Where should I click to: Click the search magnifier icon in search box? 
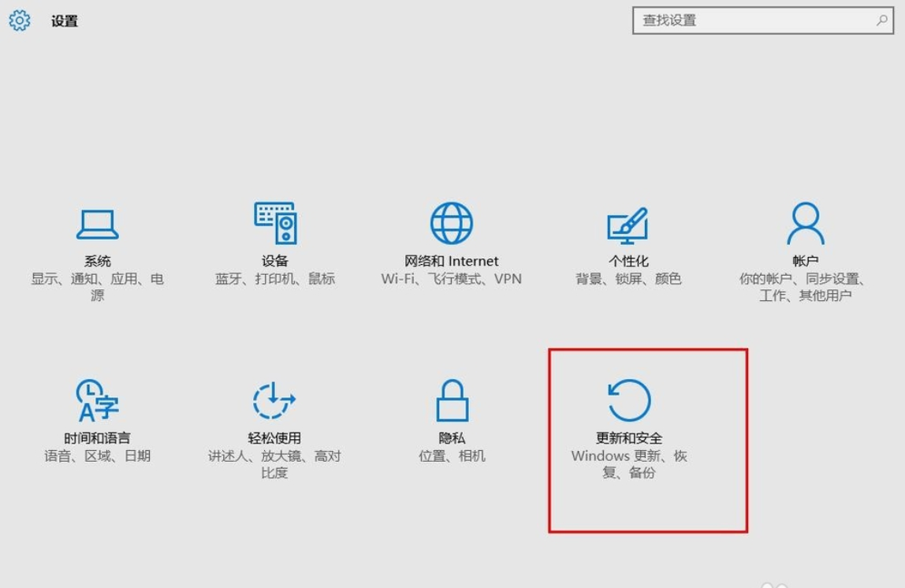(x=882, y=20)
